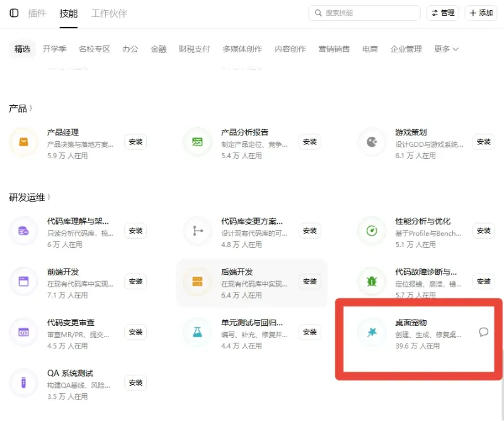Open the QA 系统测试 tube icon
Viewport: 504px width, 421px height.
coord(23,383)
